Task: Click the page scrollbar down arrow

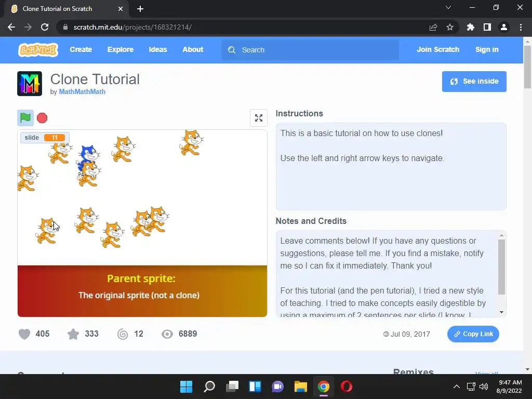Action: point(528,369)
